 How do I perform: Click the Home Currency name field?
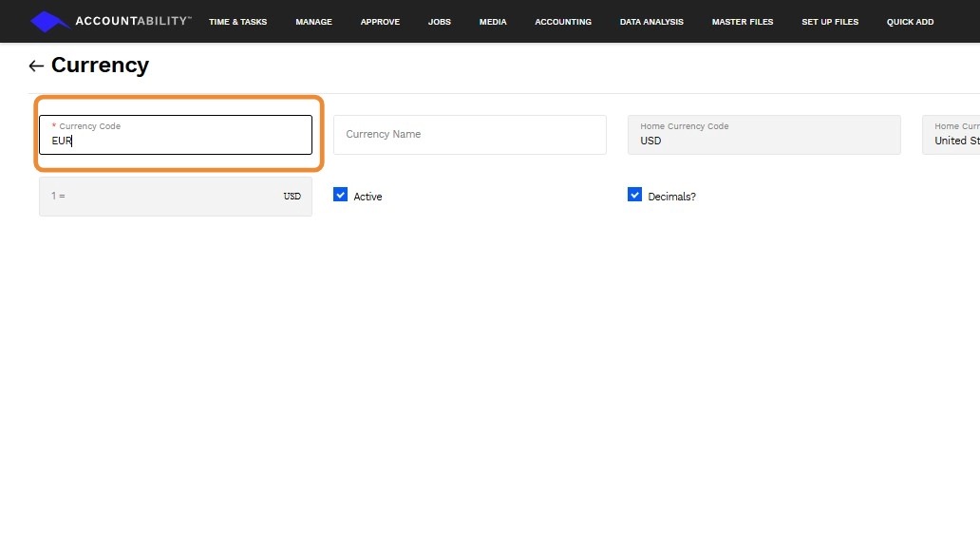[952, 135]
